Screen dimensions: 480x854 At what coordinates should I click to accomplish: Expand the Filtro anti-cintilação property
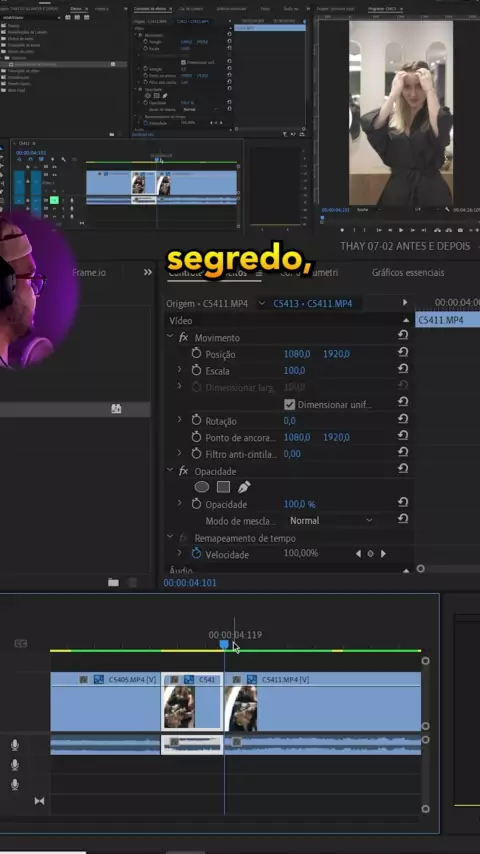point(179,453)
